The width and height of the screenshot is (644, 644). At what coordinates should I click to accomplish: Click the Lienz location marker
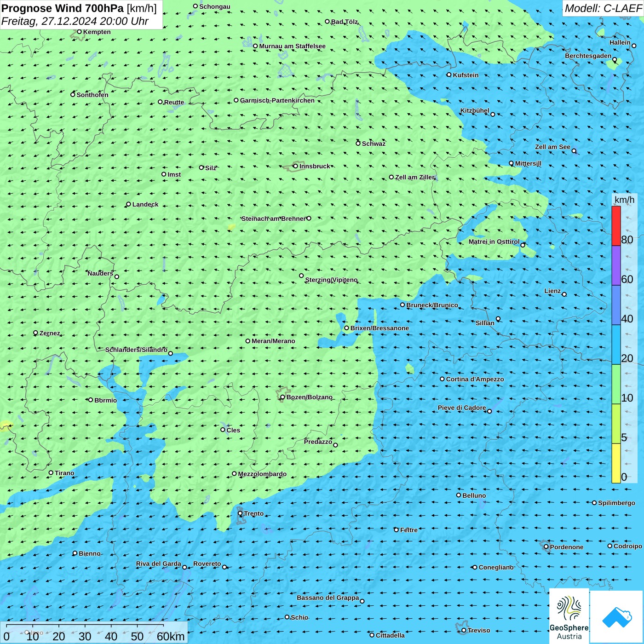564,294
